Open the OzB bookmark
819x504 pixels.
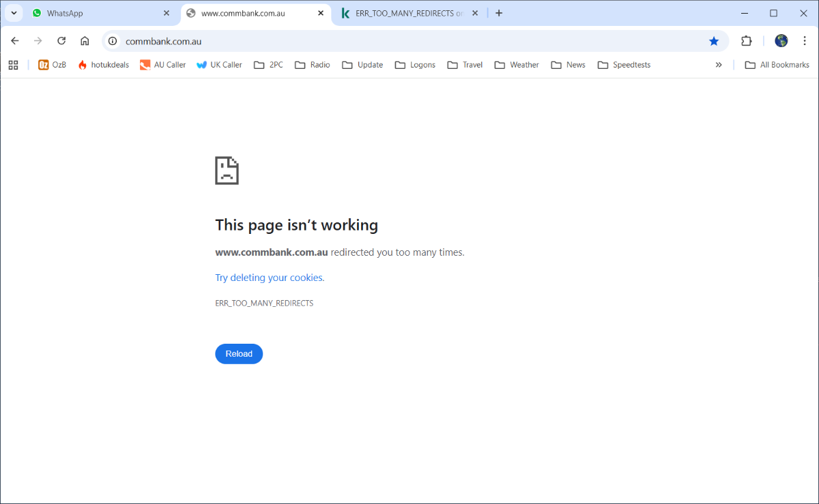(x=52, y=65)
